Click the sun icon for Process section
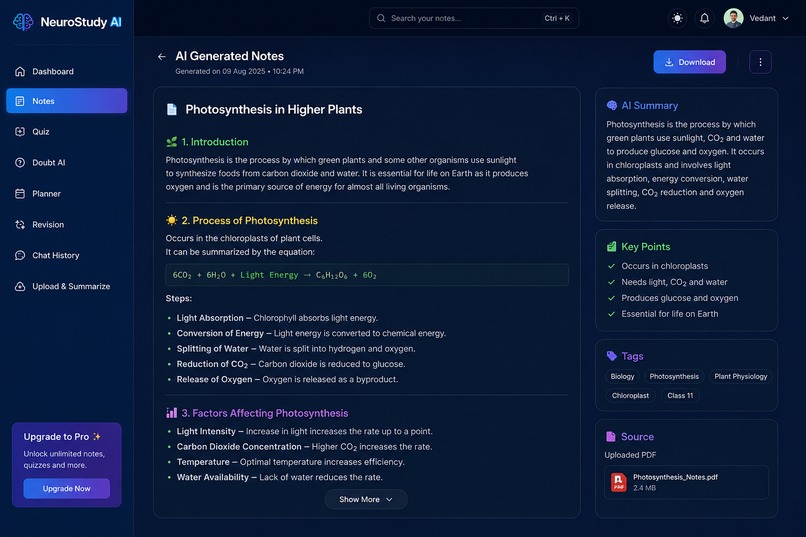Image resolution: width=806 pixels, height=537 pixels. (172, 220)
